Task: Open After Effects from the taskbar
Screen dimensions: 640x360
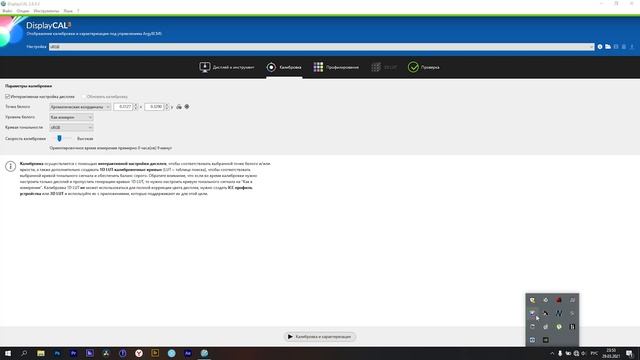Action: pos(188,353)
